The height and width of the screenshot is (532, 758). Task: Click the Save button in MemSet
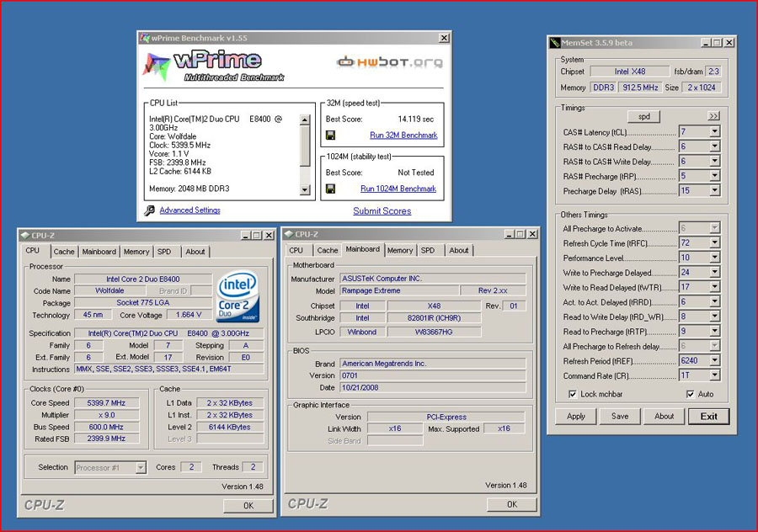(x=620, y=417)
